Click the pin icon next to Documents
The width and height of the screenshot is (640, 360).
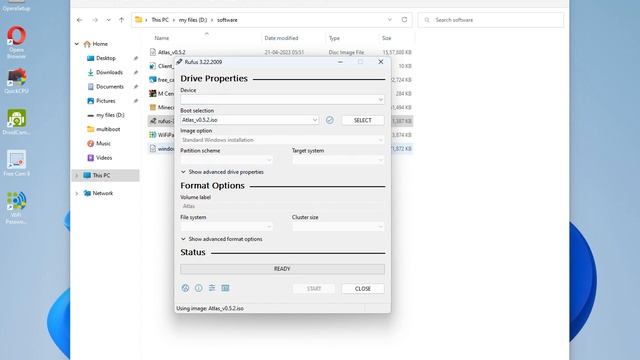click(x=136, y=87)
